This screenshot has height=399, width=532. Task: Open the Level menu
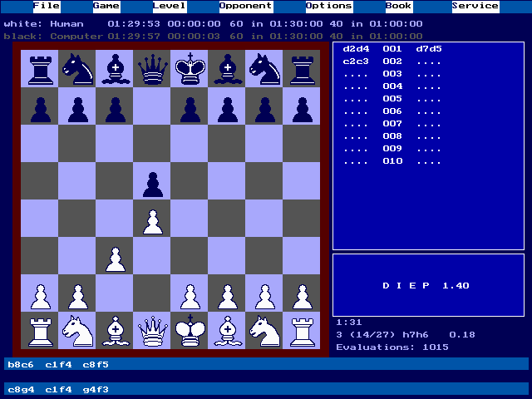point(170,7)
